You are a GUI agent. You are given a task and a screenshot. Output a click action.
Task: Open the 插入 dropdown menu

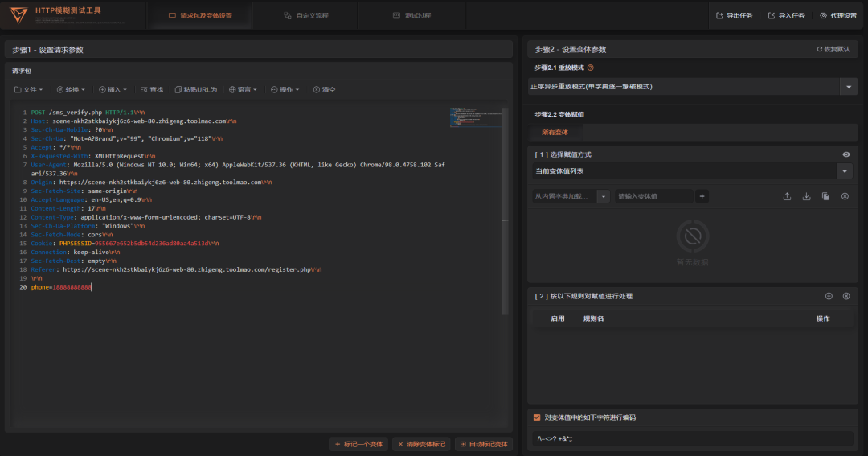point(113,89)
